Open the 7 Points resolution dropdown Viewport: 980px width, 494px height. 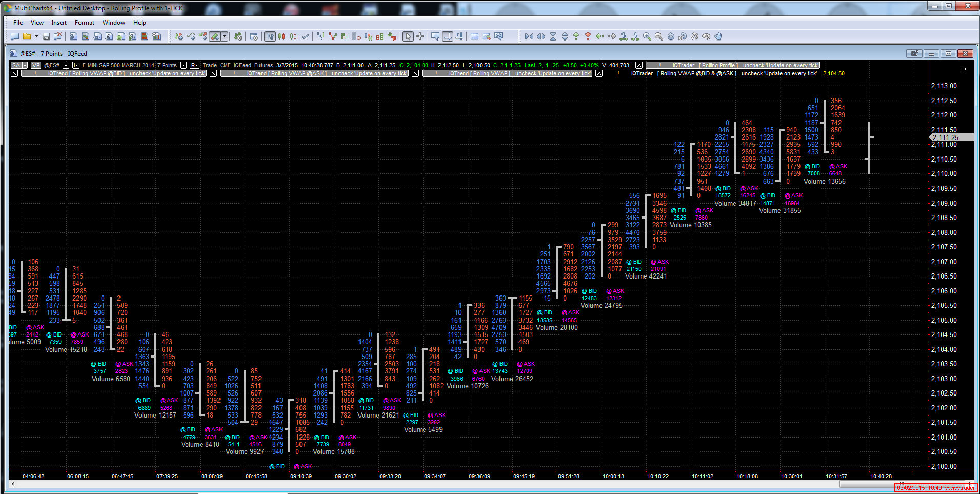183,65
